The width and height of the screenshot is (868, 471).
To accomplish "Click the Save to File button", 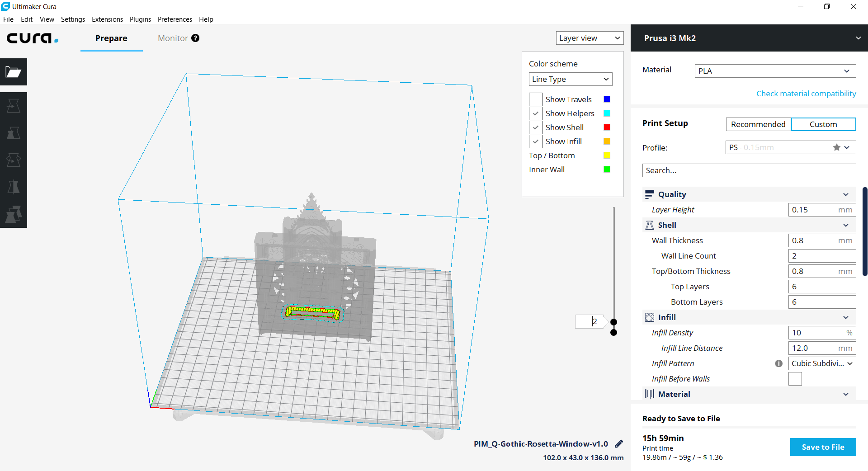I will pyautogui.click(x=823, y=447).
